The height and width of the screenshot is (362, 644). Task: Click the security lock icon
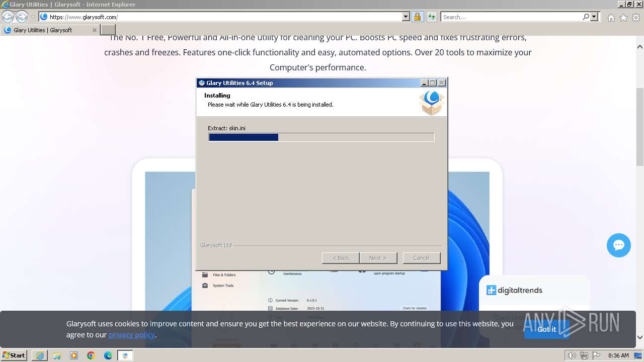417,17
